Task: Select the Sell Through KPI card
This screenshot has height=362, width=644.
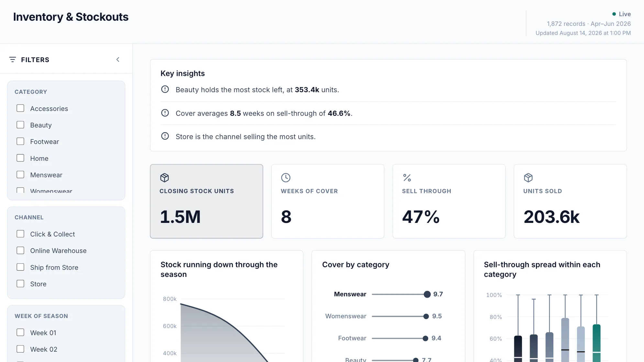Action: coord(449,201)
